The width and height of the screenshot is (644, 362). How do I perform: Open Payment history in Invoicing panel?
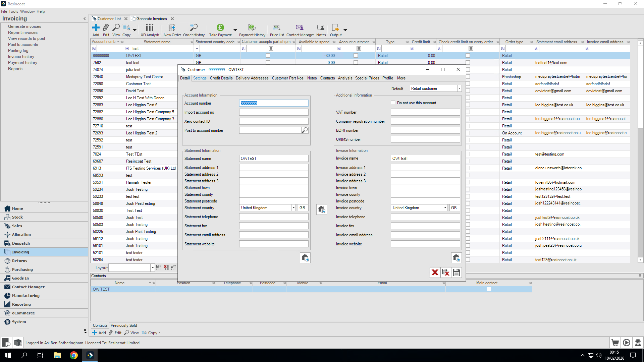[22, 63]
